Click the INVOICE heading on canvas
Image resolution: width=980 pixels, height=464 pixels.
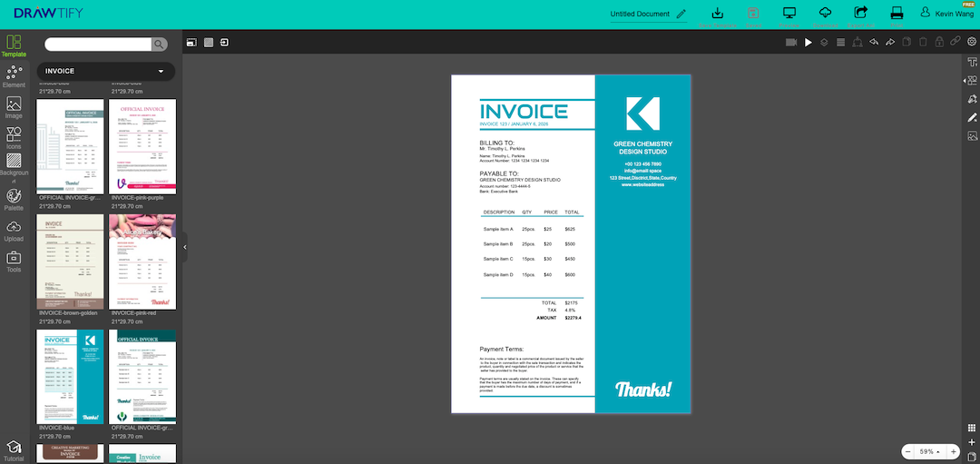[x=524, y=112]
